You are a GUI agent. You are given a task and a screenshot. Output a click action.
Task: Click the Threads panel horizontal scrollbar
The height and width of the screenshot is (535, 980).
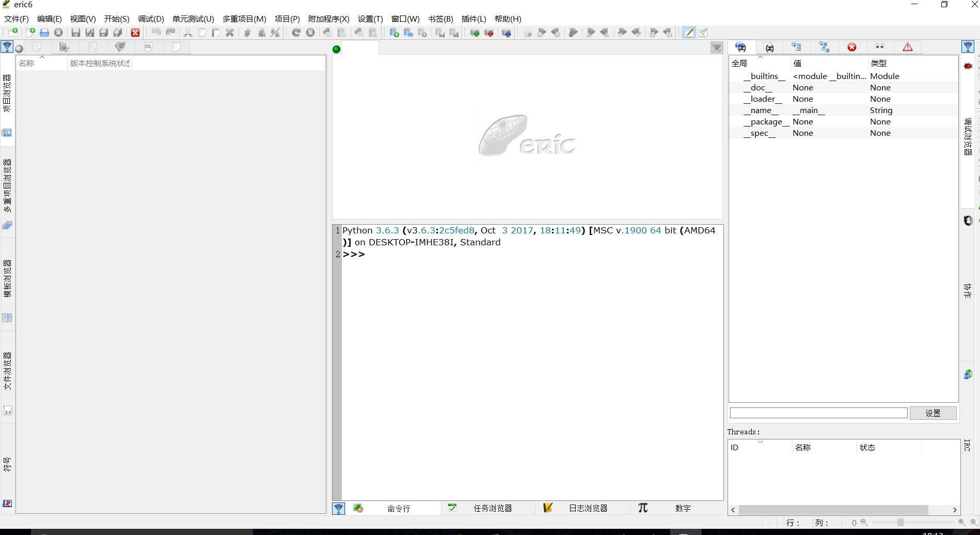(x=834, y=510)
